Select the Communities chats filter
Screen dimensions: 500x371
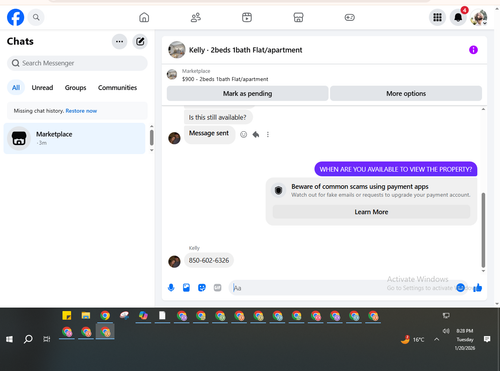tap(117, 88)
